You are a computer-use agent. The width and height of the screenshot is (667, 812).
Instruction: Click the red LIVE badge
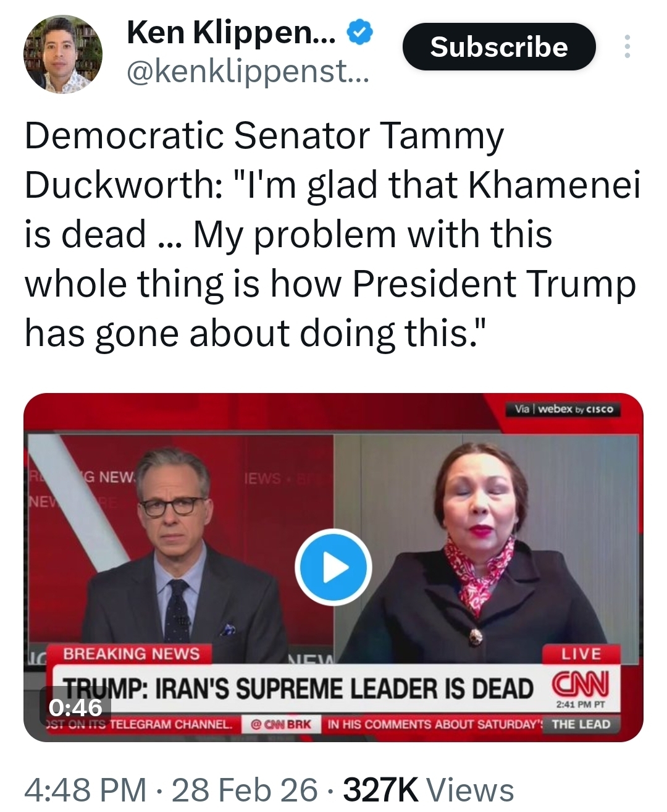point(581,654)
